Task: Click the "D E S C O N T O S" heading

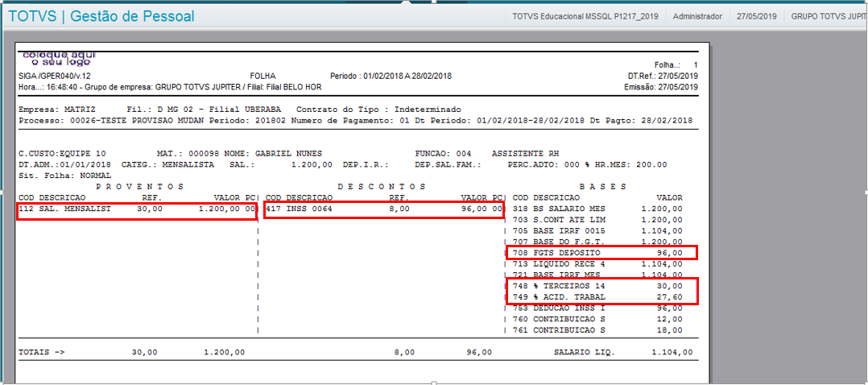Action: [382, 187]
